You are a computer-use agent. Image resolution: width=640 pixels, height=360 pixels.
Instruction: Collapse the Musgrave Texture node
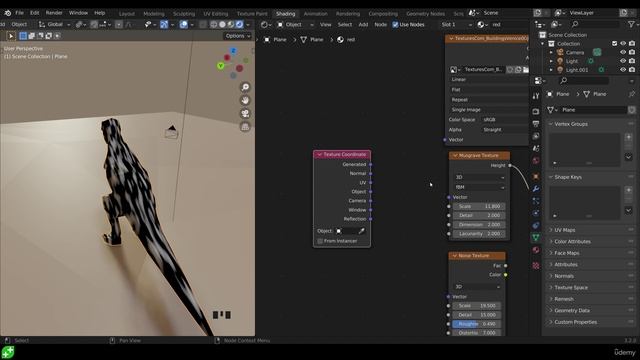(455, 156)
